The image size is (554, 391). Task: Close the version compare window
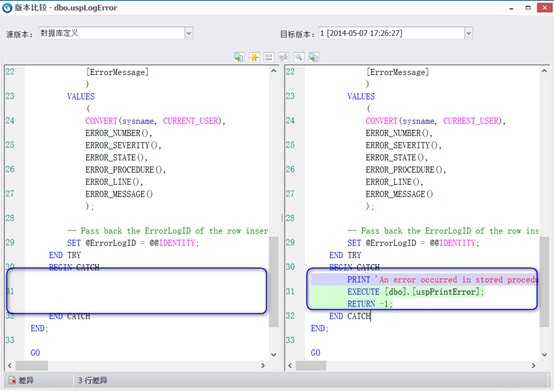(544, 8)
